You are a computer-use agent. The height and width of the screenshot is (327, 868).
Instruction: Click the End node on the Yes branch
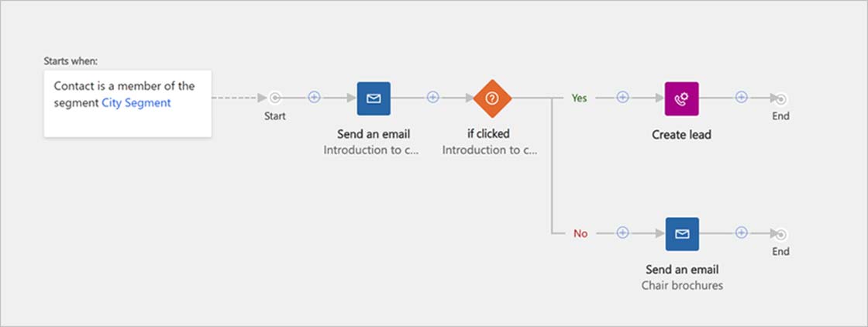pyautogui.click(x=780, y=99)
